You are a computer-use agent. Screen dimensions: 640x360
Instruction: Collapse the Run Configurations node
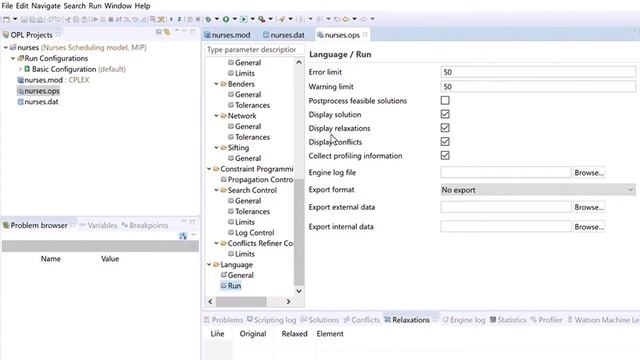(x=13, y=58)
